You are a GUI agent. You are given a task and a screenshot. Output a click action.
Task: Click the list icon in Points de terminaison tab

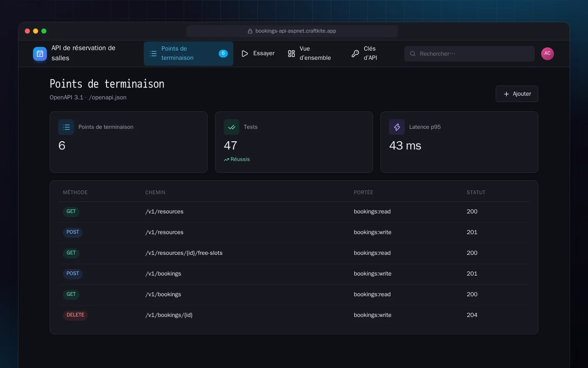coord(153,54)
